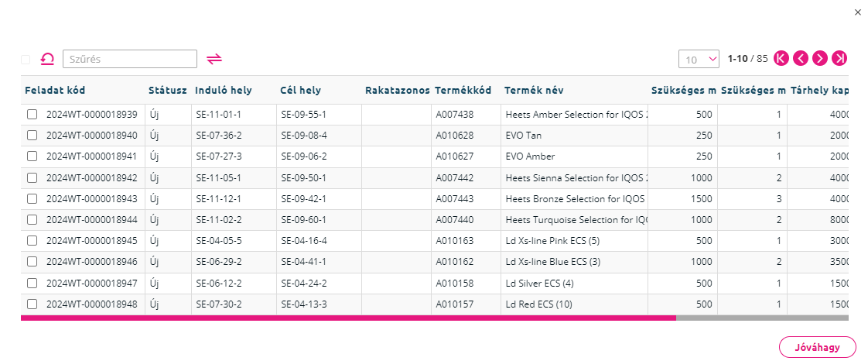The height and width of the screenshot is (361, 868).
Task: Click the Termék név column header
Action: (x=534, y=91)
